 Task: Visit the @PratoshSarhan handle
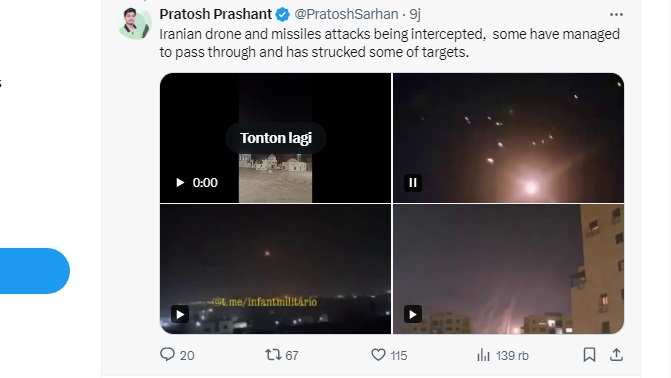[x=346, y=14]
